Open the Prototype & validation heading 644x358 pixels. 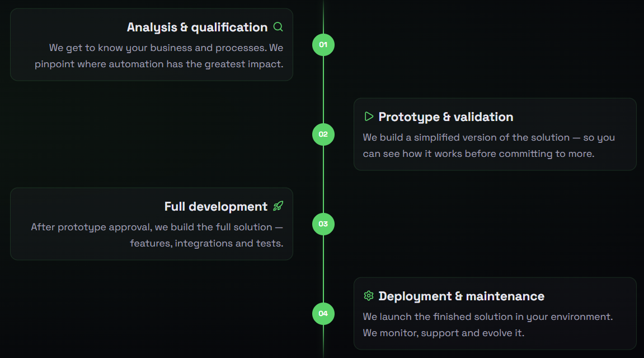point(445,117)
